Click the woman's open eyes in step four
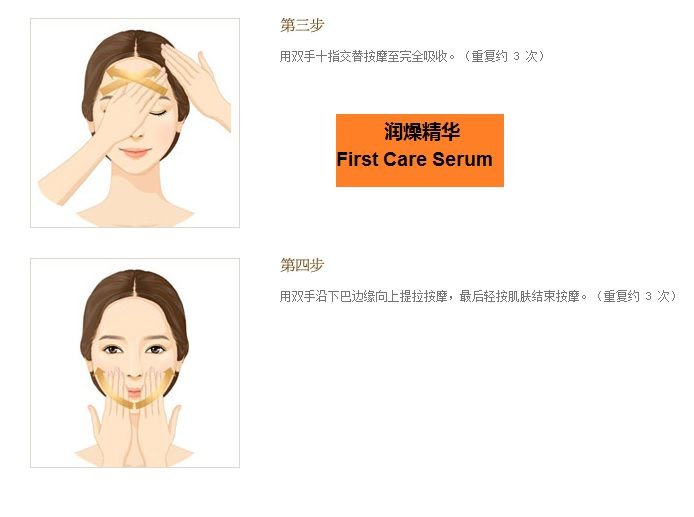694x517 pixels. pos(134,350)
